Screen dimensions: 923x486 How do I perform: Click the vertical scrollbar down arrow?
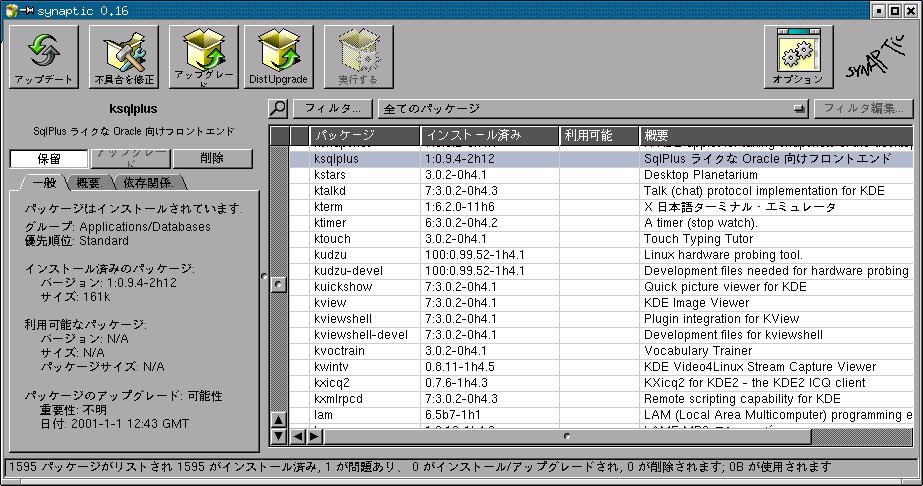[x=278, y=437]
